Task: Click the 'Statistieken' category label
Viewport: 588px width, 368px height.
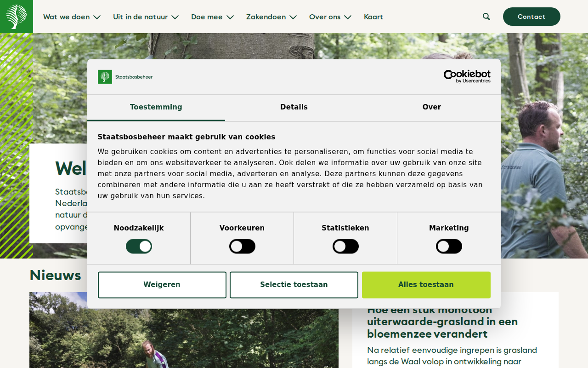Action: tap(345, 228)
